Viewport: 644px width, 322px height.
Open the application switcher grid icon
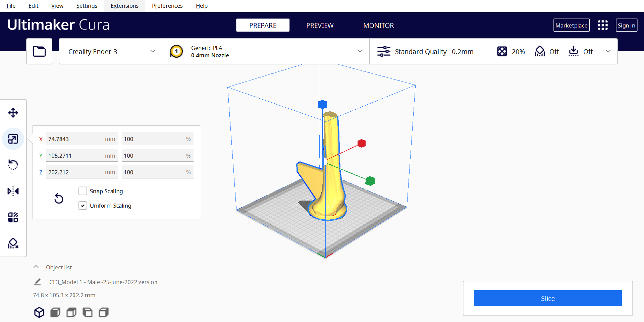[x=602, y=25]
